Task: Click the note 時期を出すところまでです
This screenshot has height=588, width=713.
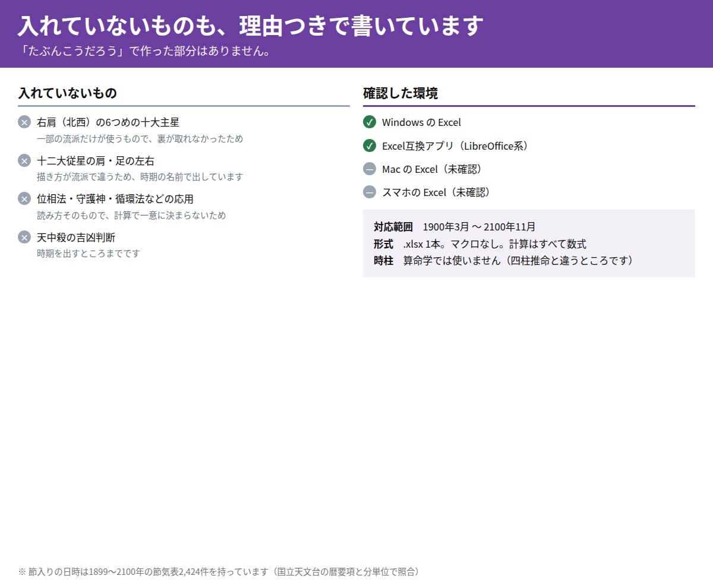Action: [x=89, y=254]
